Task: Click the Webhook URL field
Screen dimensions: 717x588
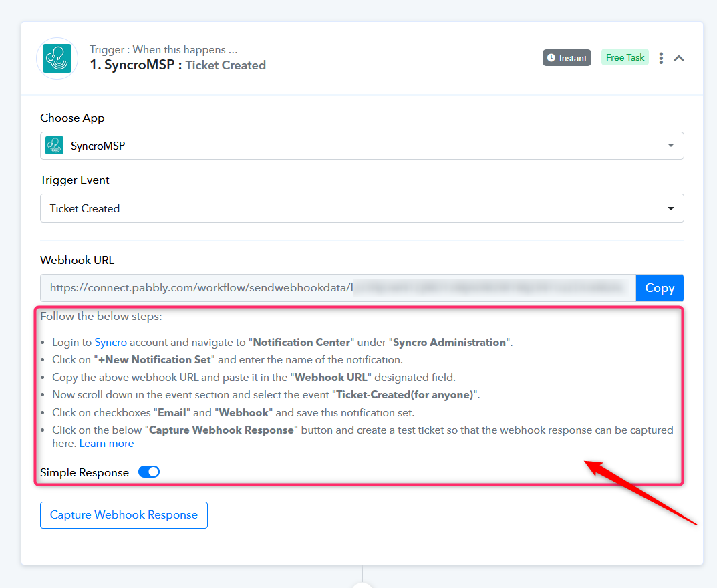Action: 338,288
